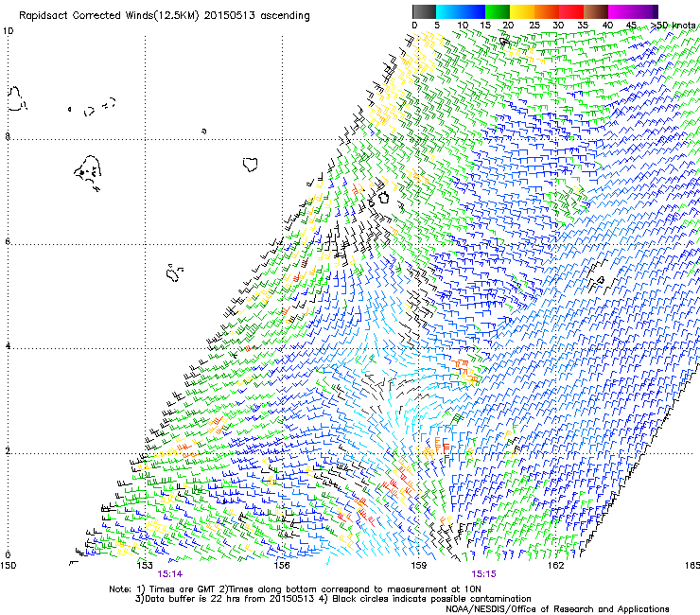Click the longitude label '162'
The width and height of the screenshot is (700, 615).
point(555,566)
